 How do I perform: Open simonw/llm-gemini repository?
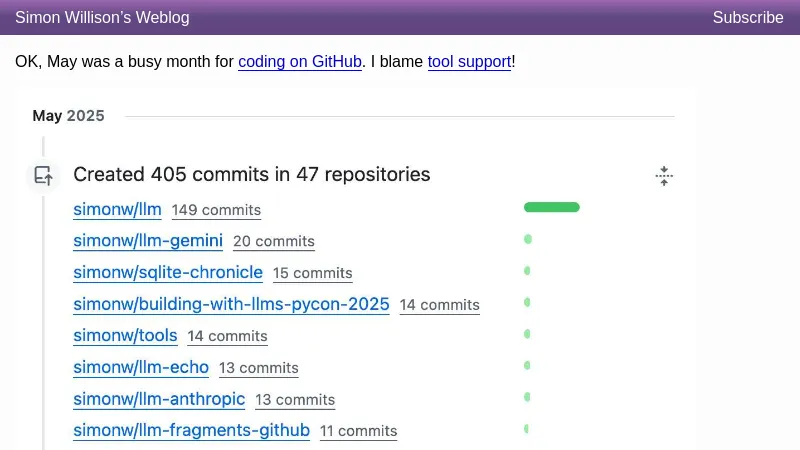pos(148,240)
